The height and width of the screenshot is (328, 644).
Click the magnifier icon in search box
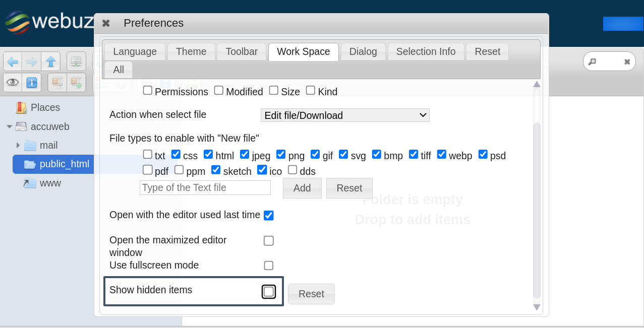592,61
